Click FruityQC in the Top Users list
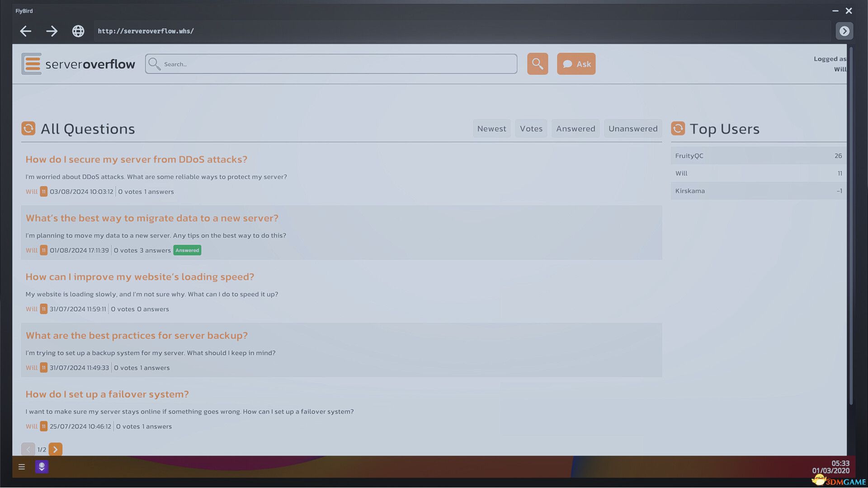The width and height of the screenshot is (868, 488). [689, 155]
